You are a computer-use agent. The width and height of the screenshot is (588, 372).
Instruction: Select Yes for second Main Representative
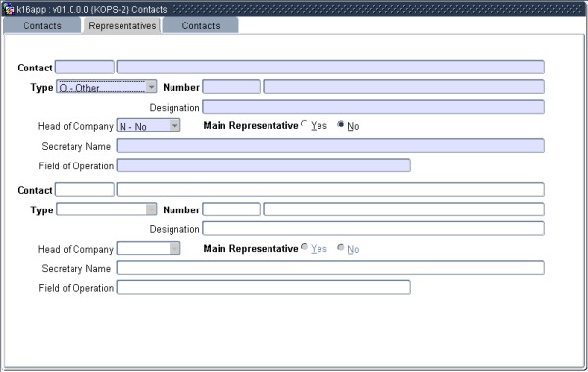(x=304, y=247)
